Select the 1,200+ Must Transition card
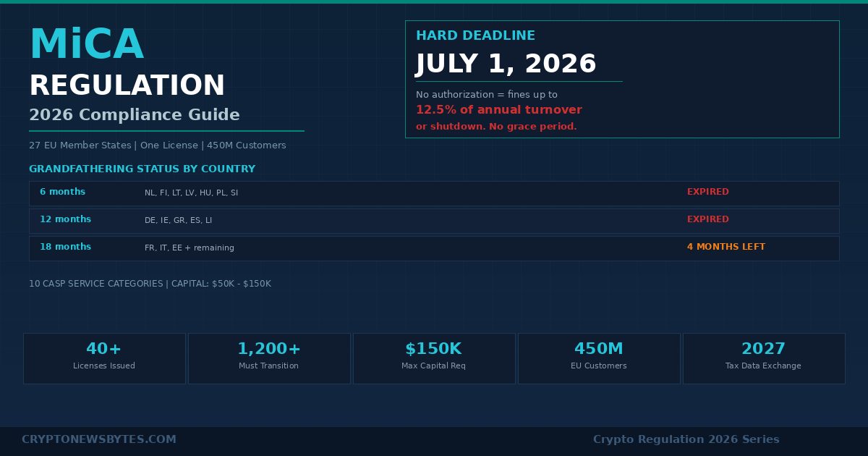 pos(269,357)
